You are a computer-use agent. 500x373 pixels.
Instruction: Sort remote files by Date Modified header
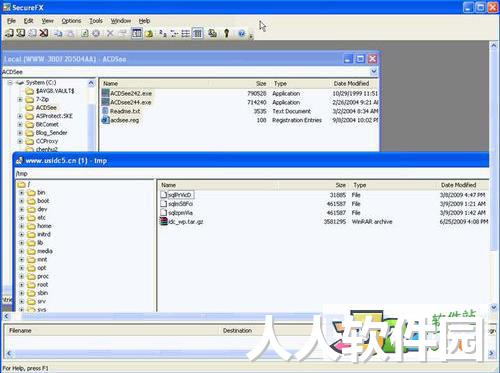[x=459, y=185]
